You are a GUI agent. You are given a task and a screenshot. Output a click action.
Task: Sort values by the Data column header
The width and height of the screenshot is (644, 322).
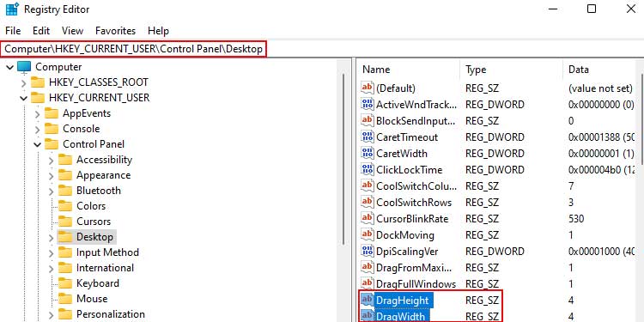(x=599, y=70)
